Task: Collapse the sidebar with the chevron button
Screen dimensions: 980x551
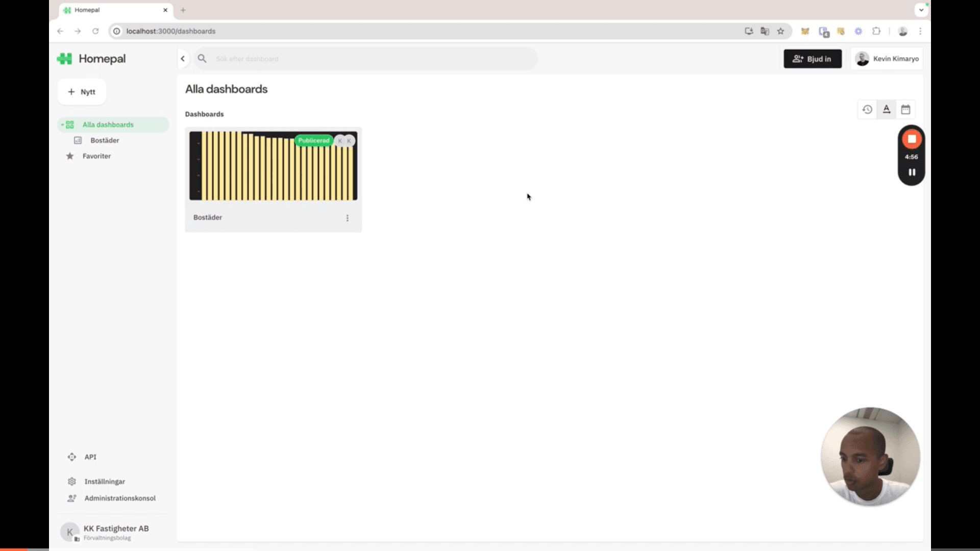Action: tap(183, 59)
